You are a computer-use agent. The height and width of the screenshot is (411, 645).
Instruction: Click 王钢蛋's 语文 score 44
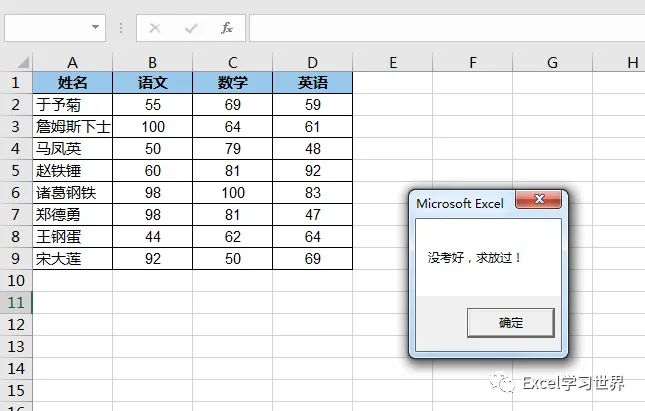[x=152, y=237]
